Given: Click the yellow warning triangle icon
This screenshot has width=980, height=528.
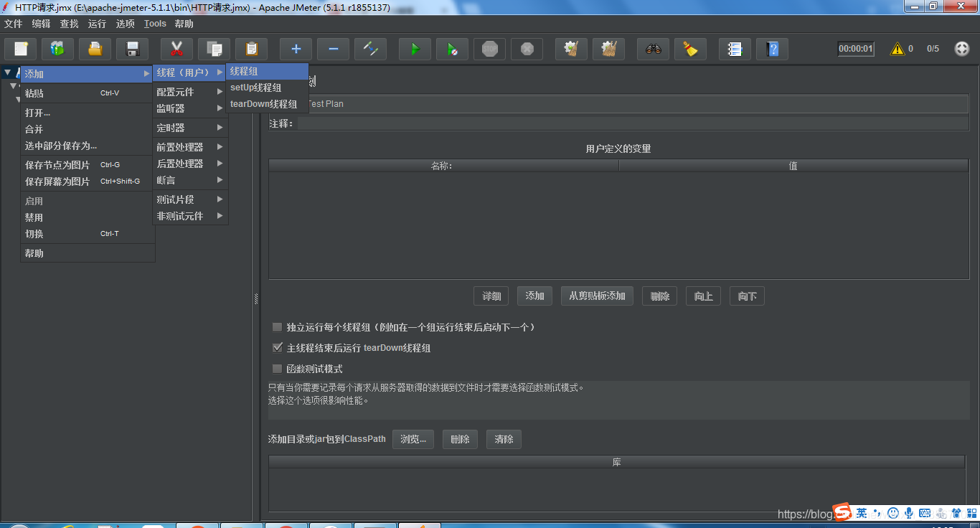Looking at the screenshot, I should pos(897,49).
